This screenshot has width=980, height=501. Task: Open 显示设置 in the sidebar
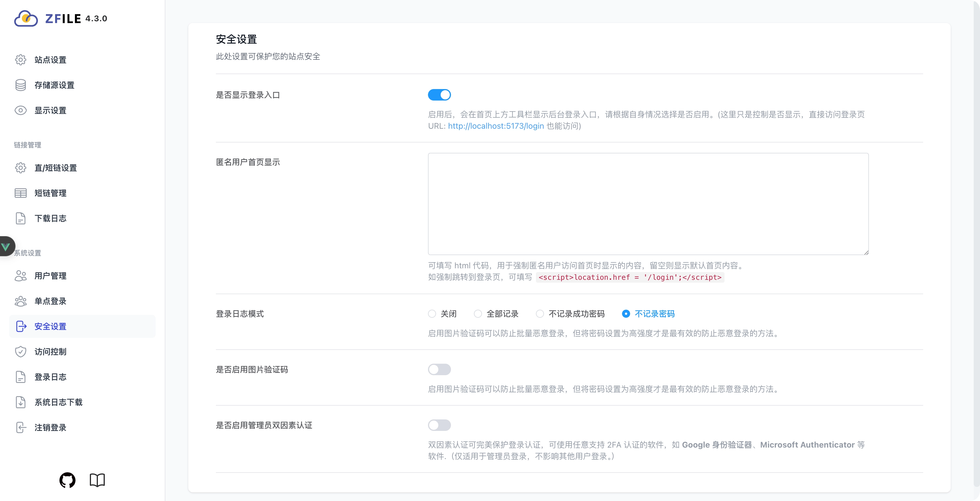pos(82,110)
